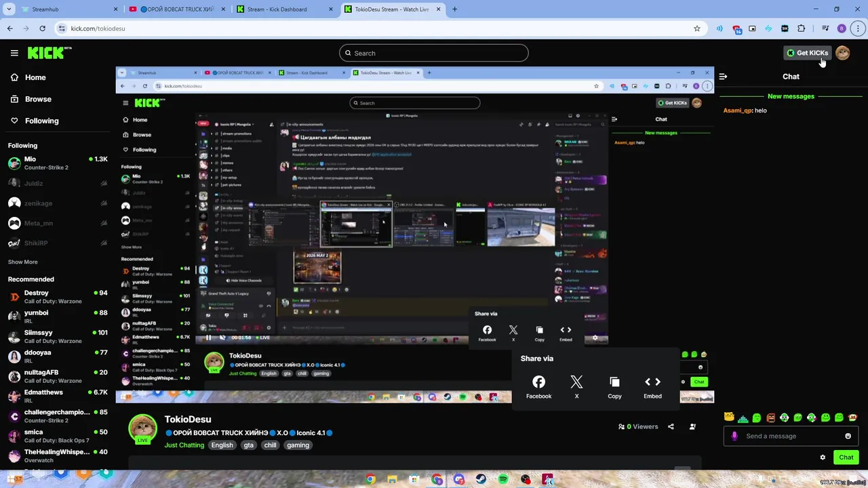Open recommended channel TheHealingWhispe...
The height and width of the screenshot is (488, 868).
tap(58, 456)
